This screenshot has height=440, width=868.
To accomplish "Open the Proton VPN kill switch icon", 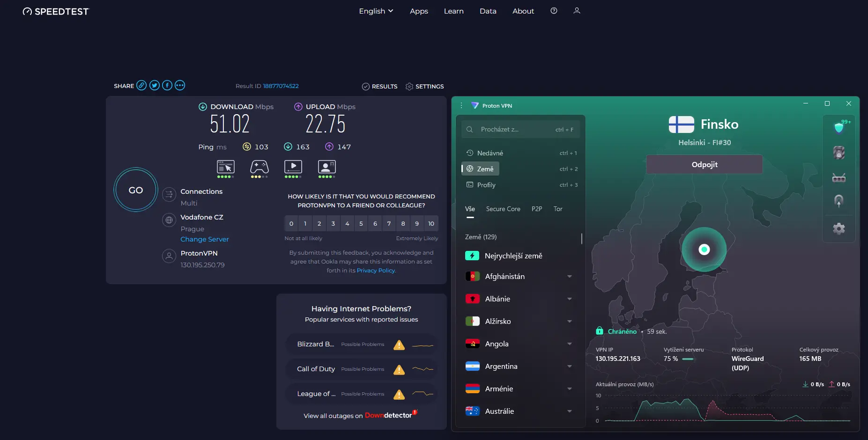I will 838,153.
